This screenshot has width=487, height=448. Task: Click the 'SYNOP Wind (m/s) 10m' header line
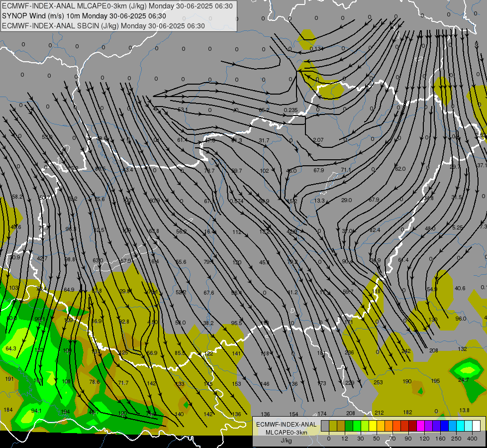[84, 16]
